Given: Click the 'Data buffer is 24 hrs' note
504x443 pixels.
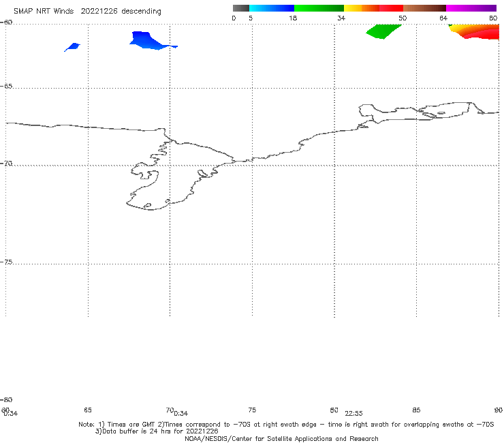Looking at the screenshot, I should (x=157, y=431).
